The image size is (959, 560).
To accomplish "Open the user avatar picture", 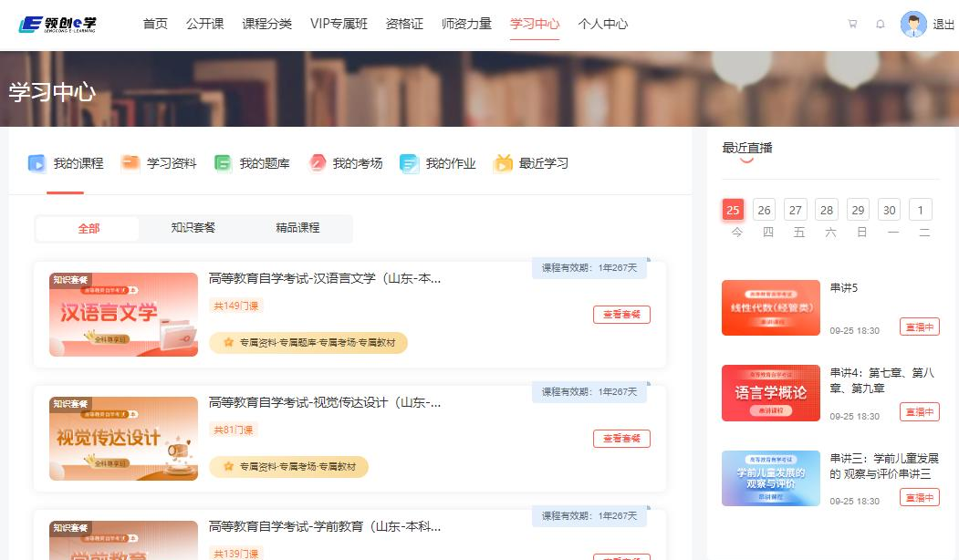I will click(912, 25).
